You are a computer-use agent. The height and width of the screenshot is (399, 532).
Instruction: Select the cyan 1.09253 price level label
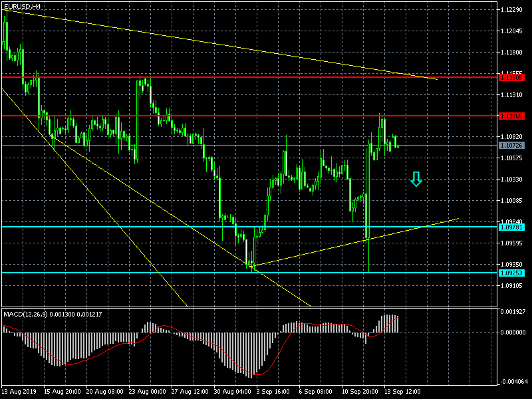point(511,273)
